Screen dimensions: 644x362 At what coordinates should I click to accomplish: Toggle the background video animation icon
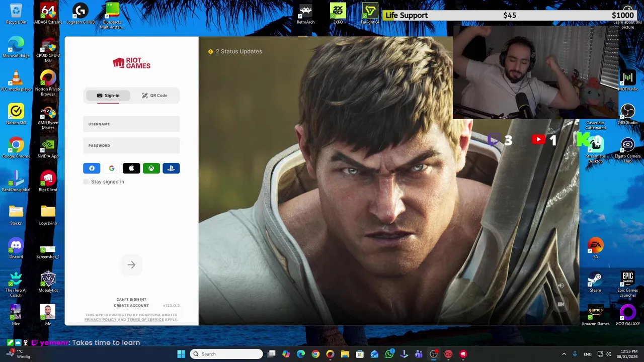[x=561, y=304]
